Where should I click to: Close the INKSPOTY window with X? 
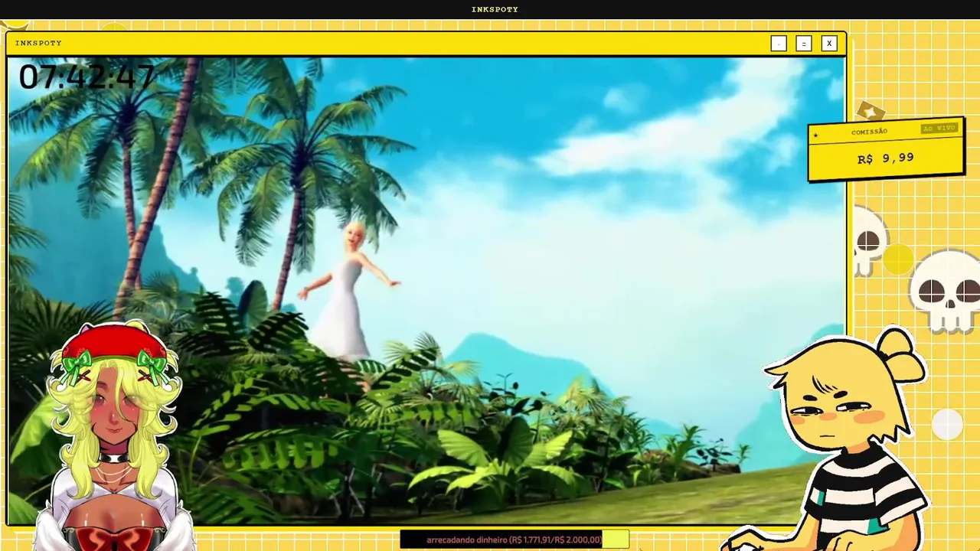829,44
